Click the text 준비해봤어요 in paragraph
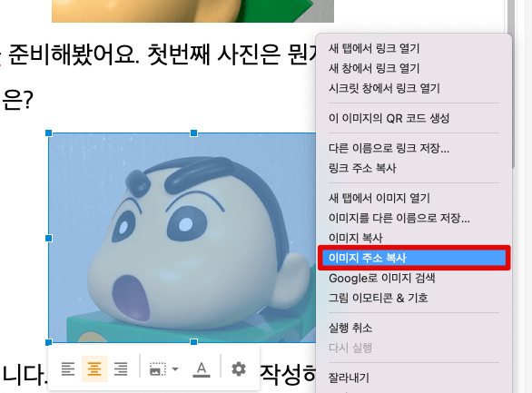Screen dimensions: 532x393 pyautogui.click(x=74, y=54)
